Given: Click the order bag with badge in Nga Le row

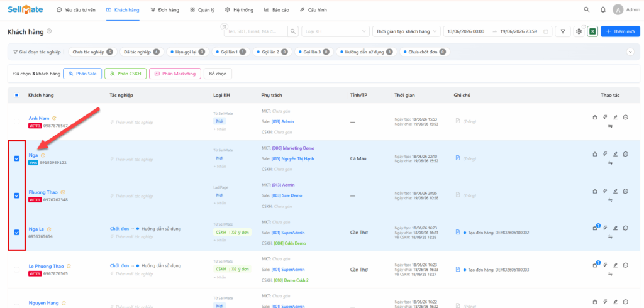Looking at the screenshot, I should click(x=596, y=228).
